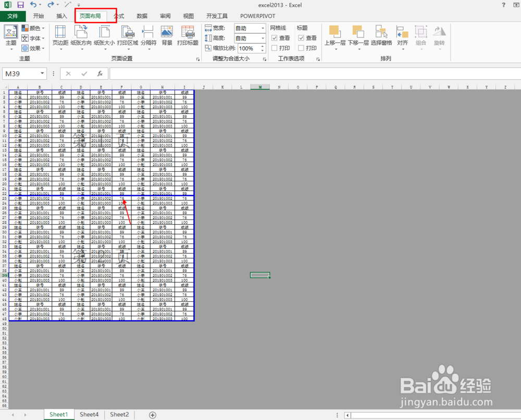Click the Group (组合) icon

(x=421, y=37)
